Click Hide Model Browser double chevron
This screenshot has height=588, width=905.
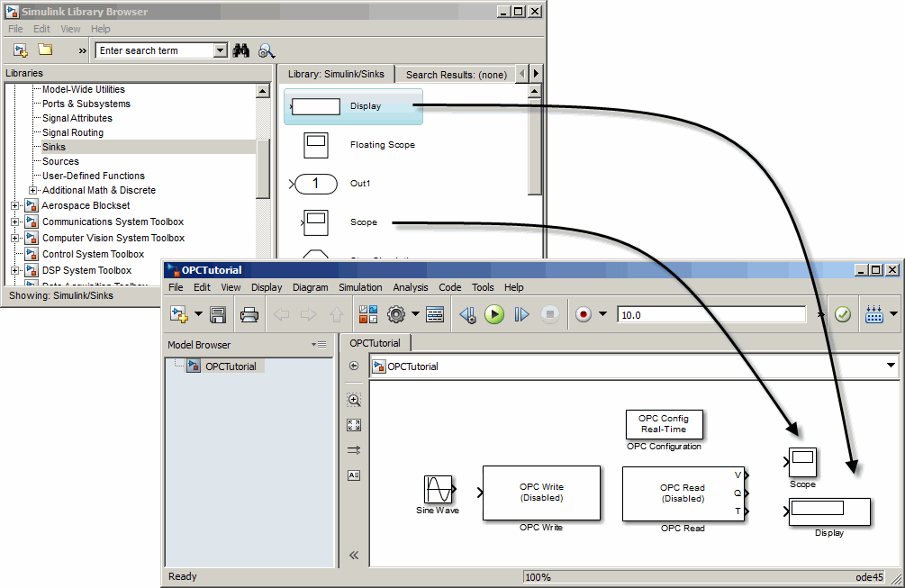[354, 555]
